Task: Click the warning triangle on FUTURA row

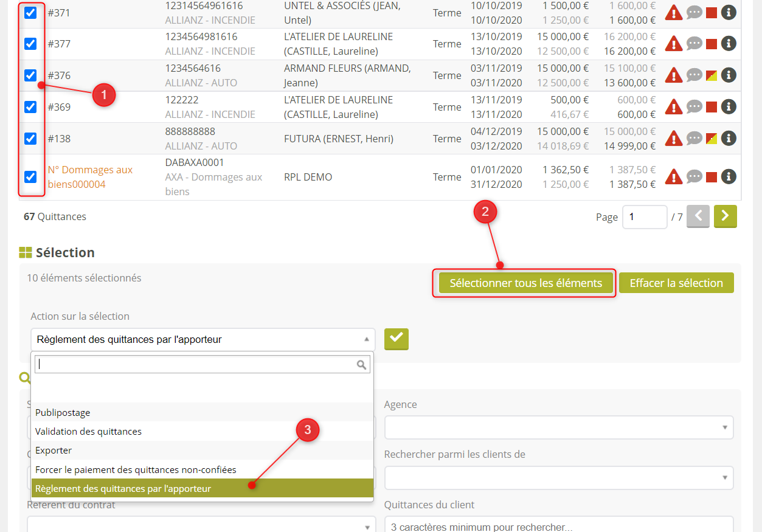Action: point(673,139)
